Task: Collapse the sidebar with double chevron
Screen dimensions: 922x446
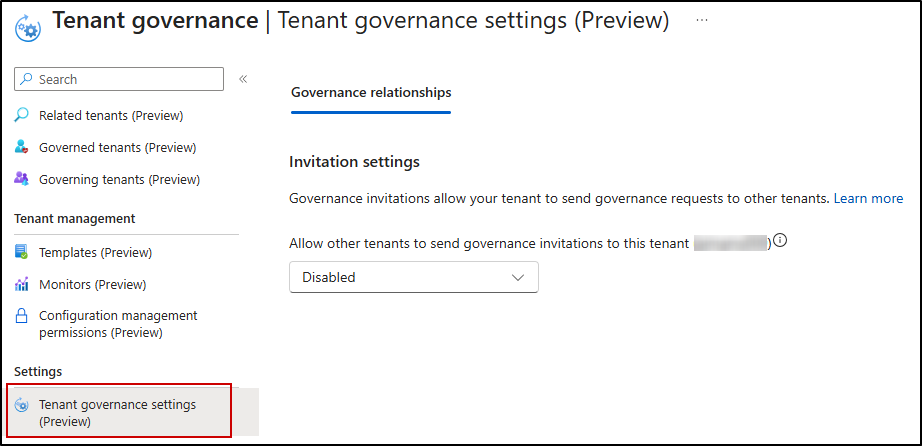Action: (x=243, y=79)
